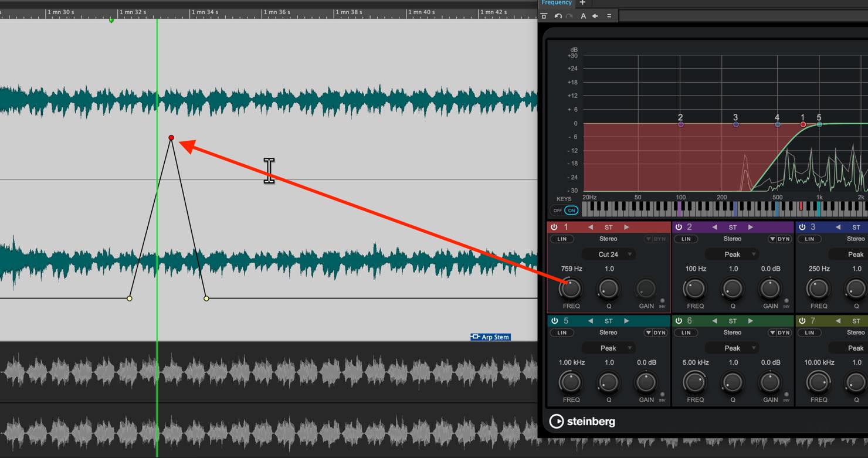Toggle band 7 power button

802,321
